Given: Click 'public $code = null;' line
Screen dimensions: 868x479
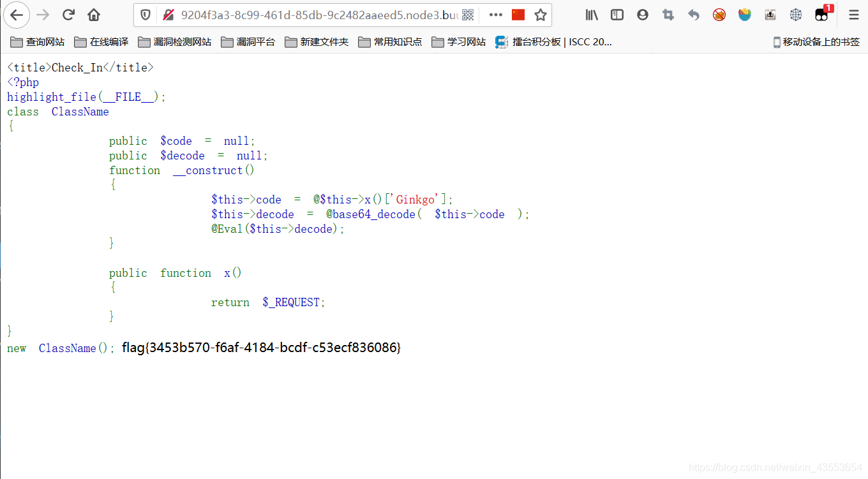Looking at the screenshot, I should pyautogui.click(x=183, y=141).
